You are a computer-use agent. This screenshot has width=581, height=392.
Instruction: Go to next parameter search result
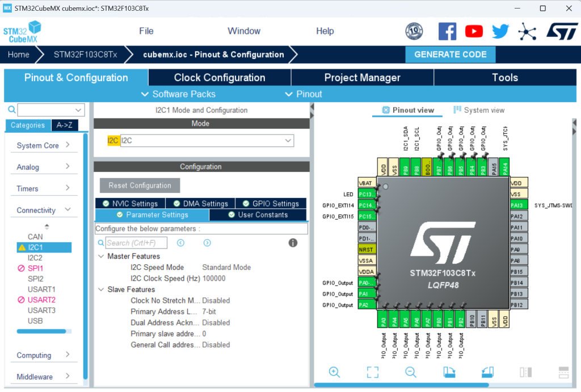pyautogui.click(x=207, y=243)
